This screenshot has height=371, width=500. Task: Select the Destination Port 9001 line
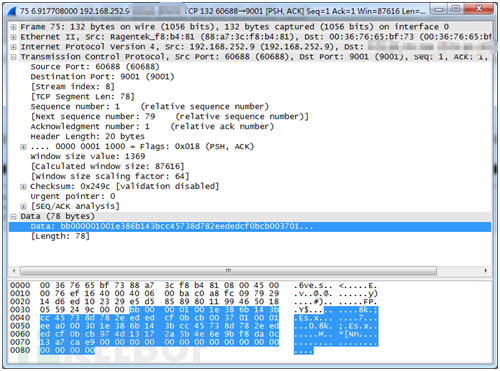point(102,77)
